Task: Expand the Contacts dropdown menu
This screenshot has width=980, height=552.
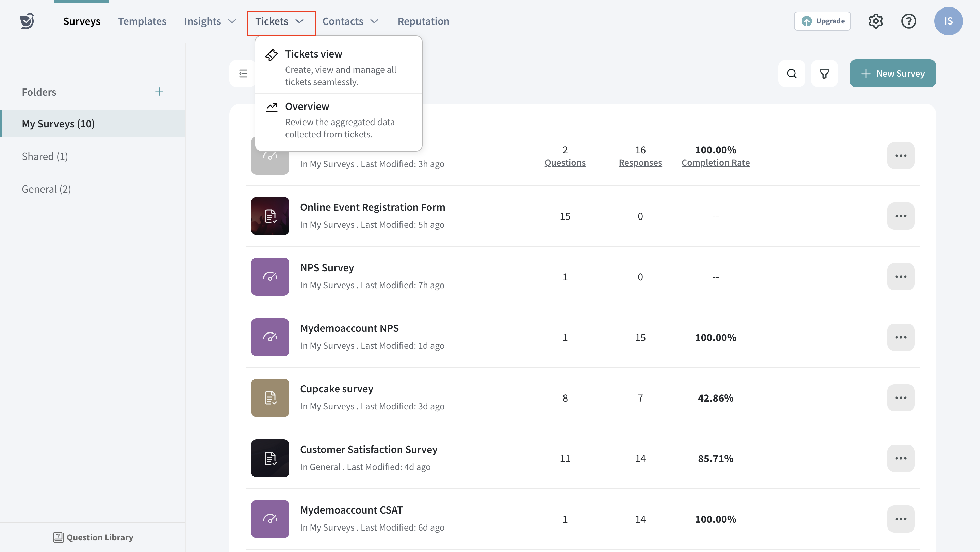Action: 350,21
